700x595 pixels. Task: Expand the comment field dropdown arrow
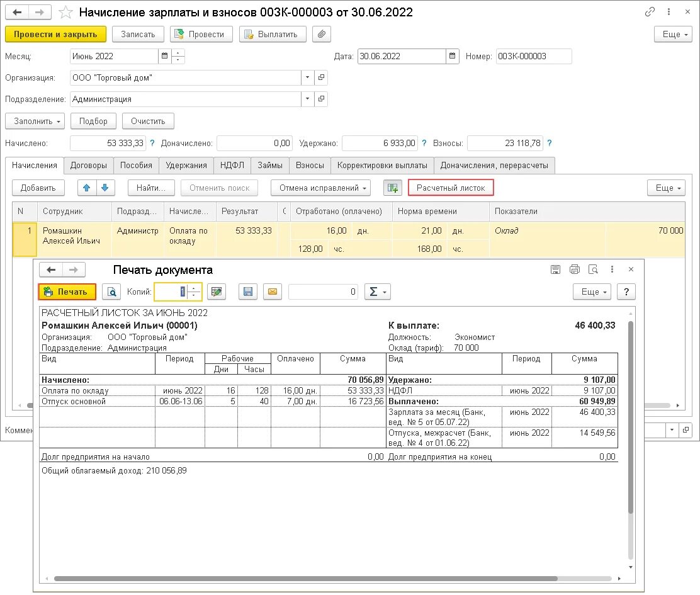(x=672, y=430)
